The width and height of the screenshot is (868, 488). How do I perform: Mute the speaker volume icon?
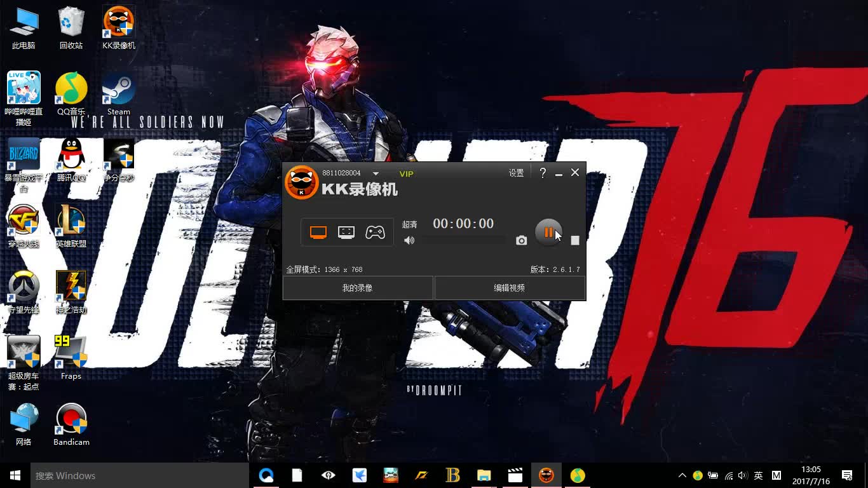point(409,240)
